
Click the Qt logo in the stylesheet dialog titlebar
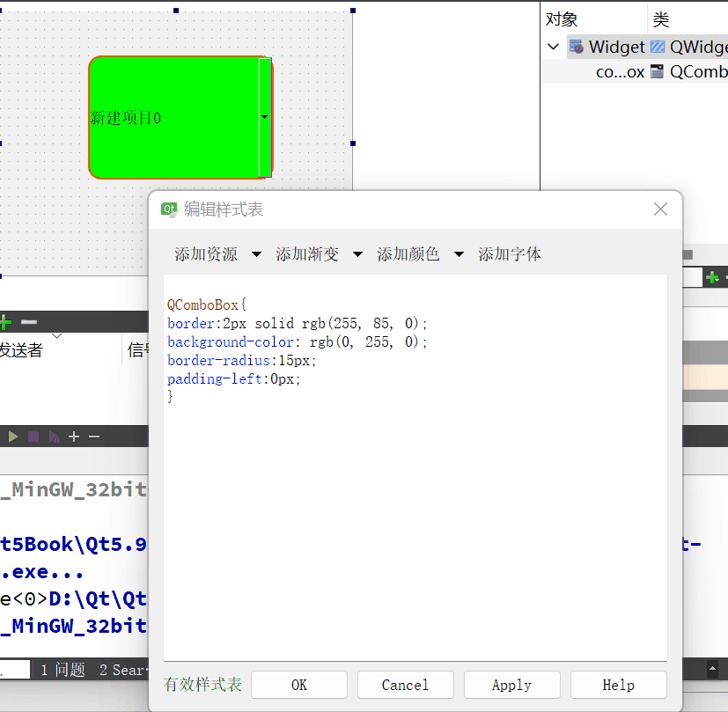pos(168,209)
